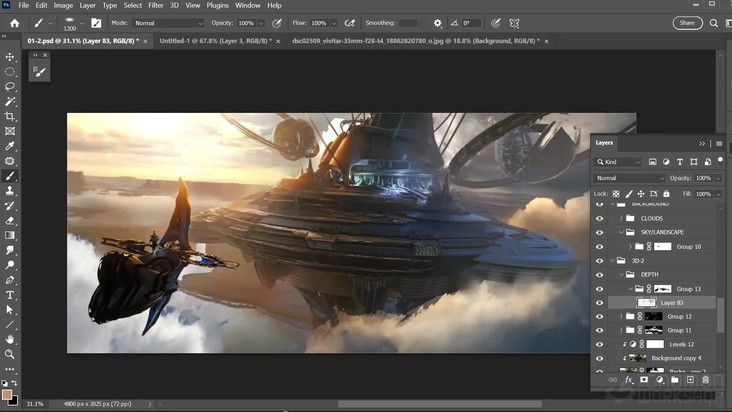Screen dimensions: 732x412
Task: Open the Window menu
Action: [x=247, y=6]
